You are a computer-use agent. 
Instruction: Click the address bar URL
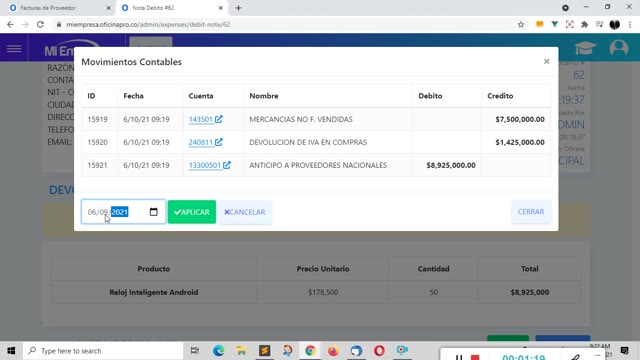(x=148, y=24)
